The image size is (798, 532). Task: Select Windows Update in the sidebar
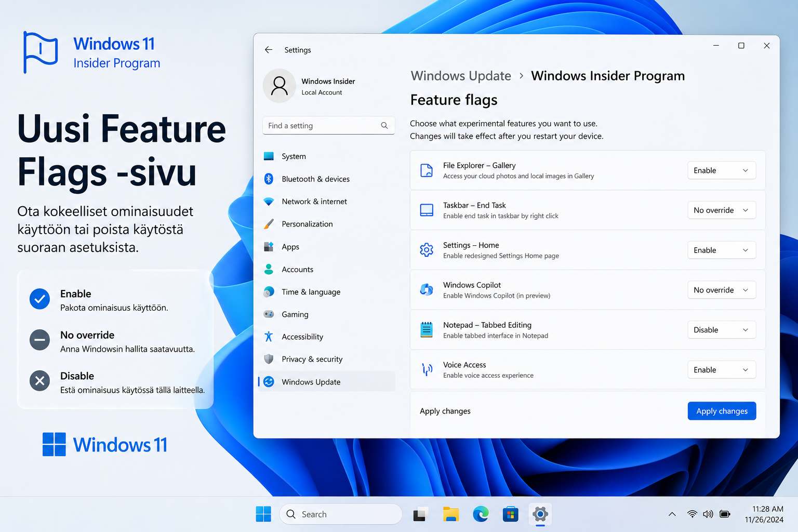tap(327, 382)
